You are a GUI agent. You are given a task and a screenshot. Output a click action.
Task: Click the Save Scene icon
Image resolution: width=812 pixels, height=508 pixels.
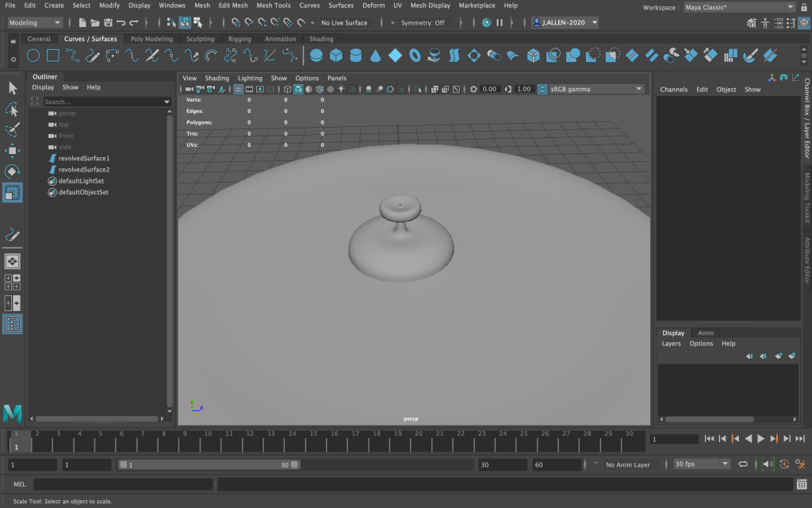108,23
